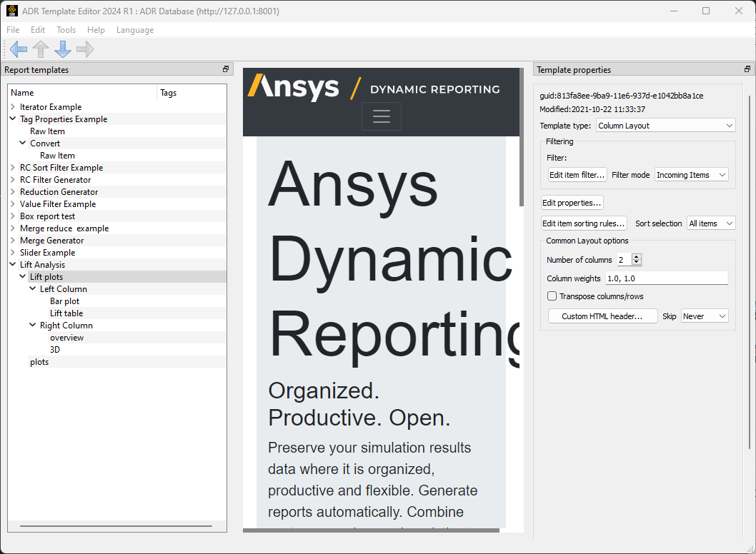The width and height of the screenshot is (756, 554).
Task: Click the guid text in properties
Action: click(622, 96)
